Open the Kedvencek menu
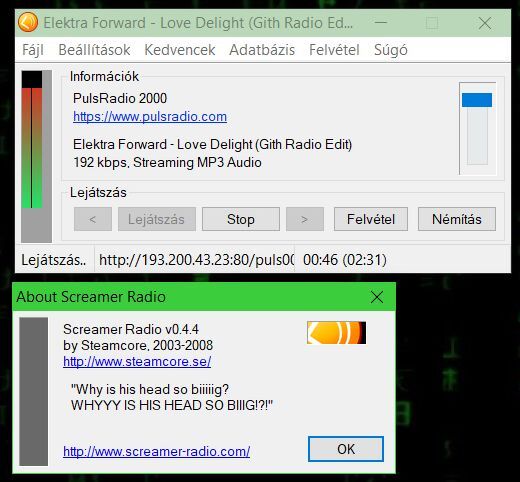The width and height of the screenshot is (520, 482). click(180, 50)
